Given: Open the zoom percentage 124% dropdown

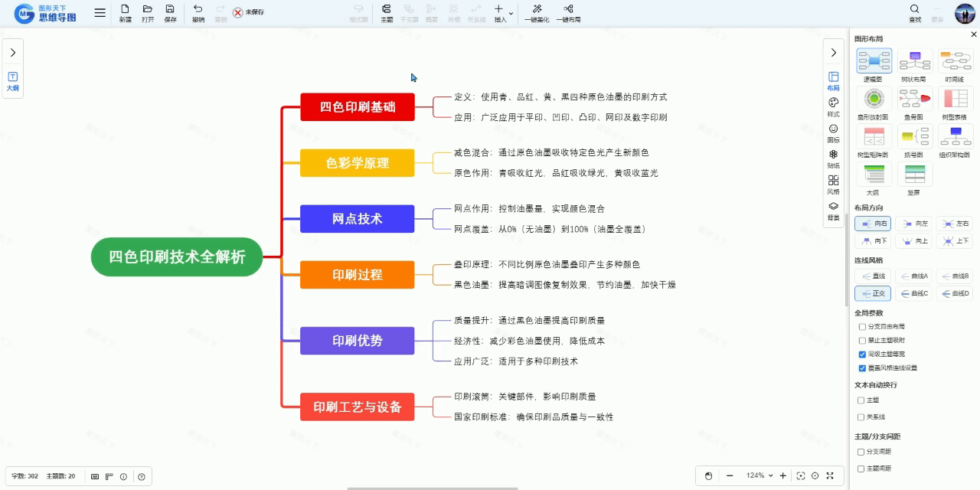Looking at the screenshot, I should pos(770,475).
